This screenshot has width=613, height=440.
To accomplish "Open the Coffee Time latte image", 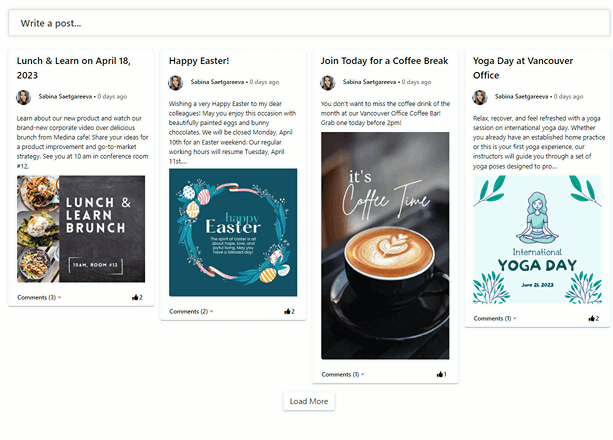I will click(x=385, y=246).
